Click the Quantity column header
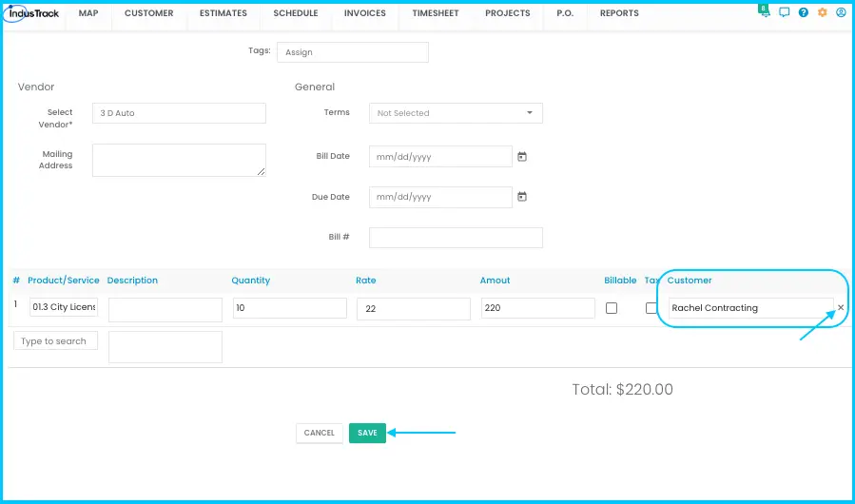The height and width of the screenshot is (504, 855). [251, 281]
